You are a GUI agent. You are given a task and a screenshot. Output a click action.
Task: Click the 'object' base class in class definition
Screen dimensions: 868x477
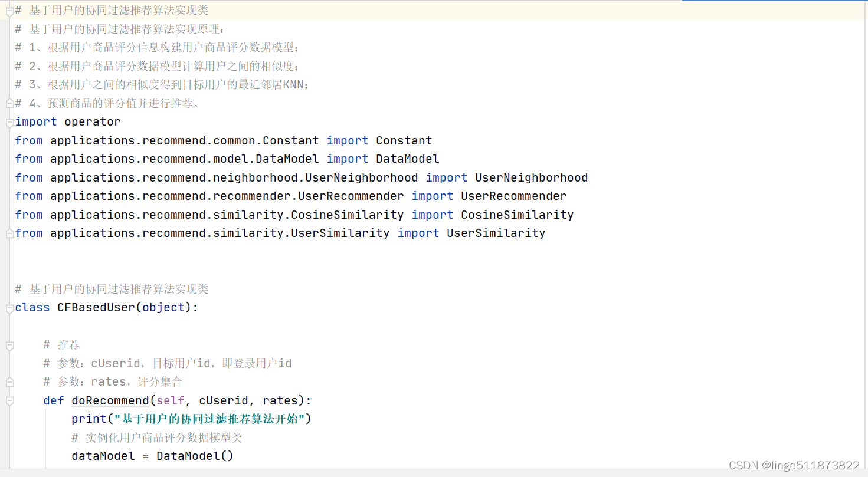[163, 308]
